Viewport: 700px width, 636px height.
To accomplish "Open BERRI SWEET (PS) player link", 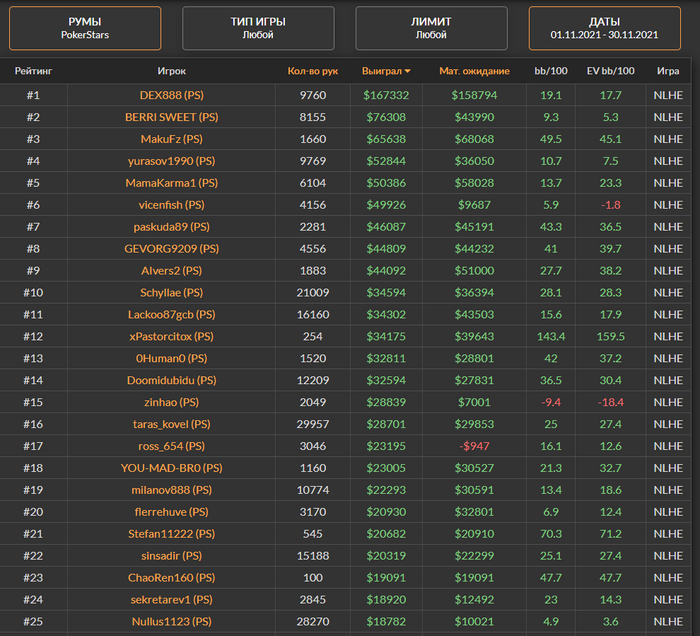I will coord(171,117).
